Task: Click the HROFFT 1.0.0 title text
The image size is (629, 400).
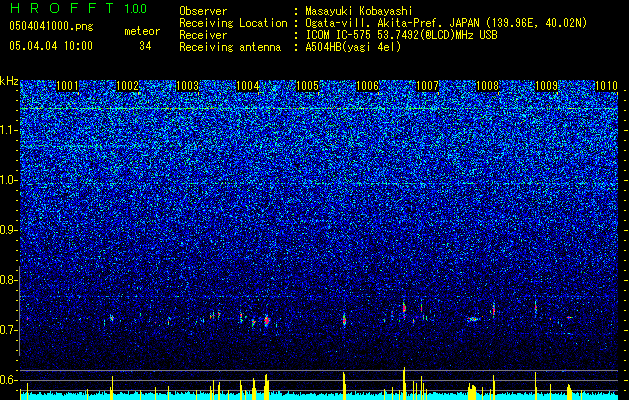Action: [78, 8]
